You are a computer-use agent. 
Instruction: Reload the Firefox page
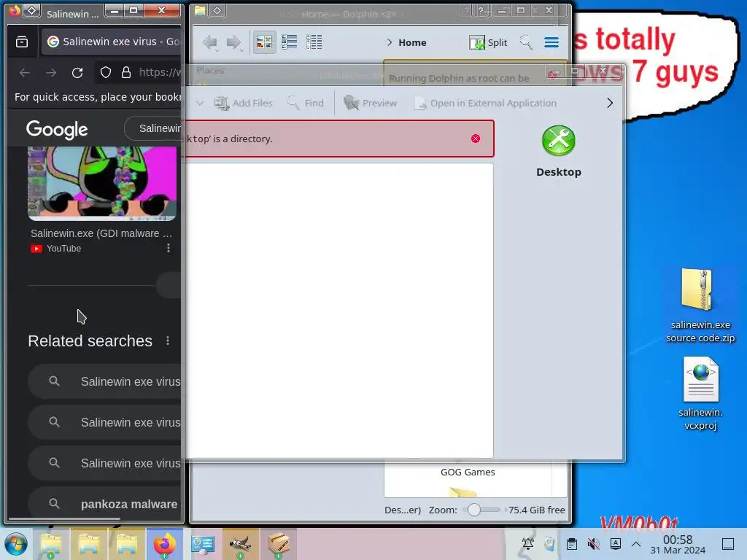click(x=77, y=72)
